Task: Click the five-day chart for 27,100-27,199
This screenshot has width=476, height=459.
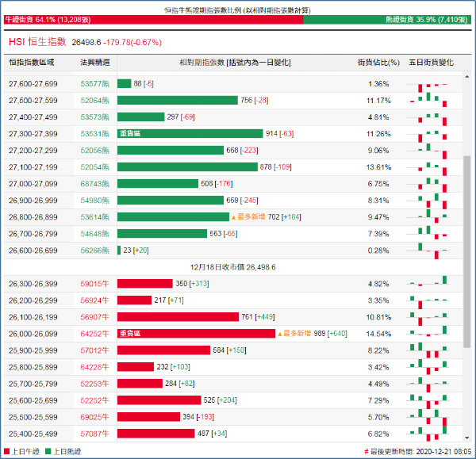Action: coord(428,168)
